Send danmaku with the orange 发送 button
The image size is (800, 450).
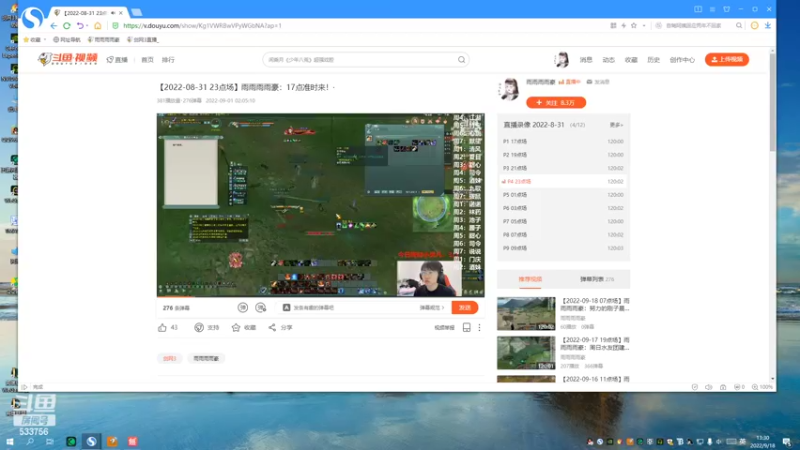465,308
